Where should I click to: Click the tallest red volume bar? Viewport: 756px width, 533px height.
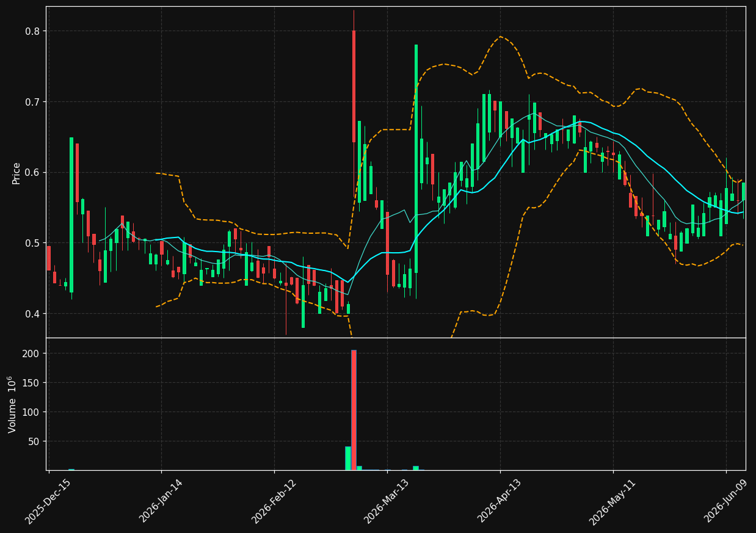click(354, 410)
